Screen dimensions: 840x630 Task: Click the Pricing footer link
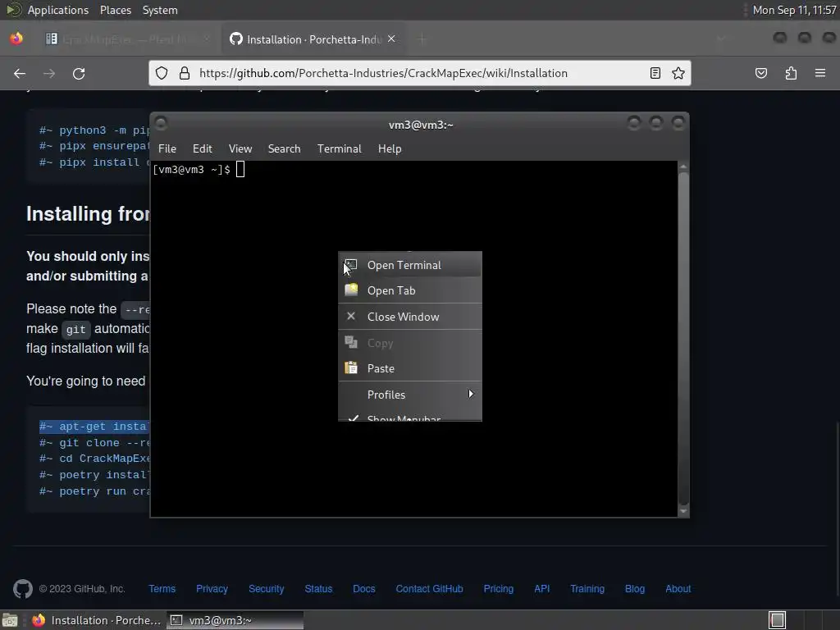[x=498, y=589]
